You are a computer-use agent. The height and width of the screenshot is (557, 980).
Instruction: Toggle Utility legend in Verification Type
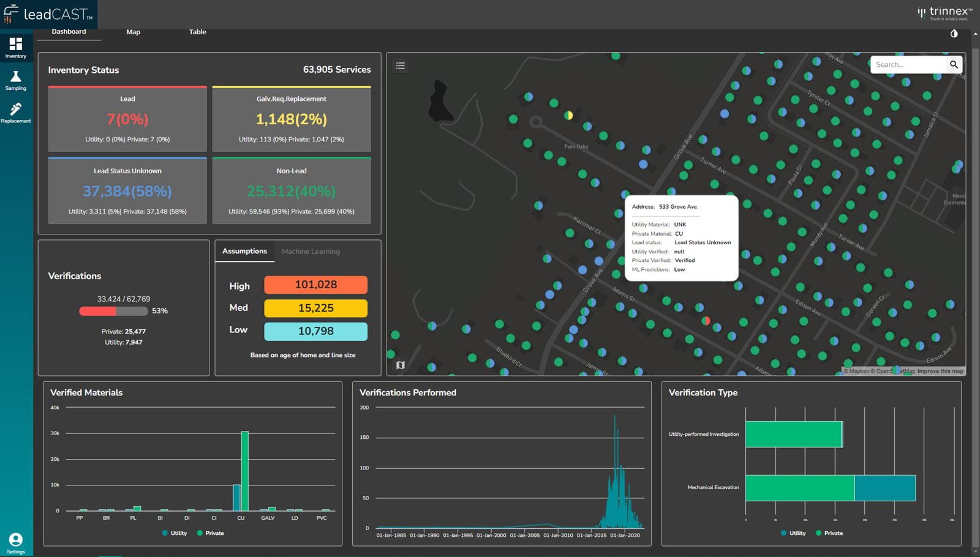click(793, 533)
